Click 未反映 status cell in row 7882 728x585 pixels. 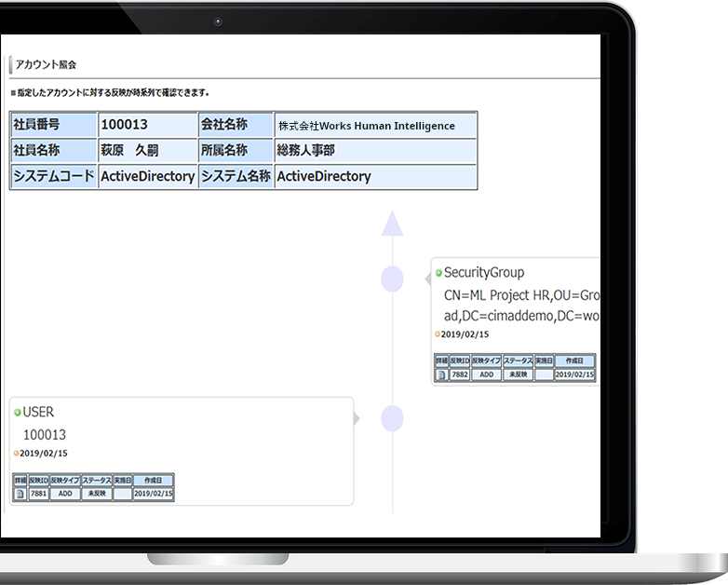pyautogui.click(x=519, y=374)
